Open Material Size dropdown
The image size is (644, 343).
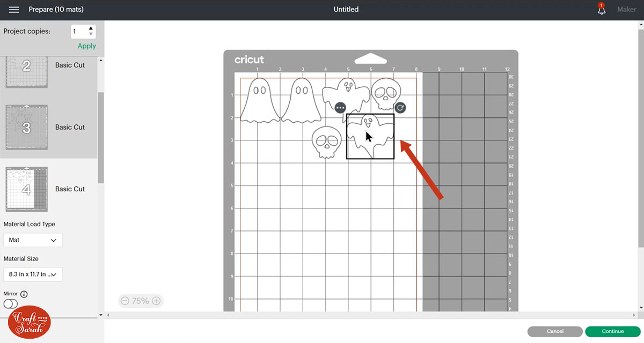(33, 274)
